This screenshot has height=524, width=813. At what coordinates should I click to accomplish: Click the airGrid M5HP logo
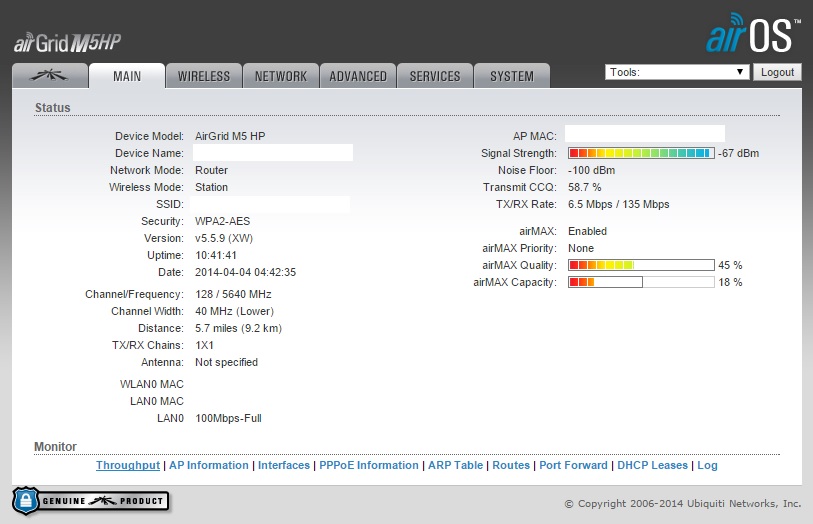(67, 43)
